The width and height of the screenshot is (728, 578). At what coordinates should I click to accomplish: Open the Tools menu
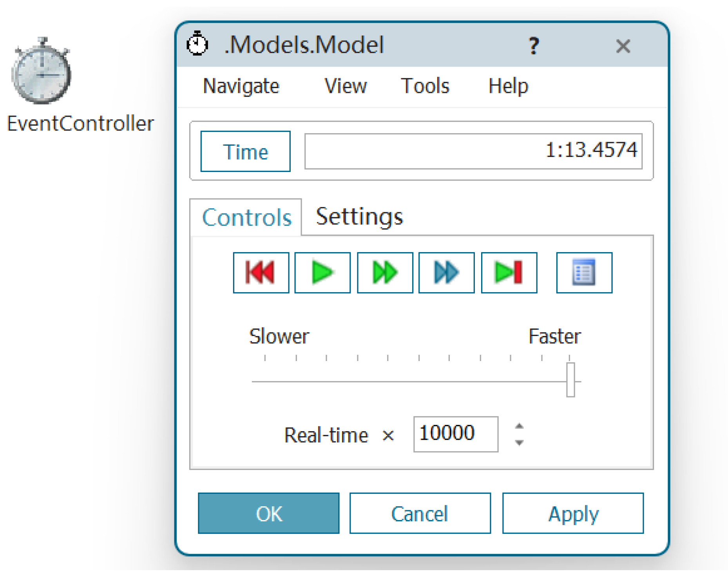[425, 86]
